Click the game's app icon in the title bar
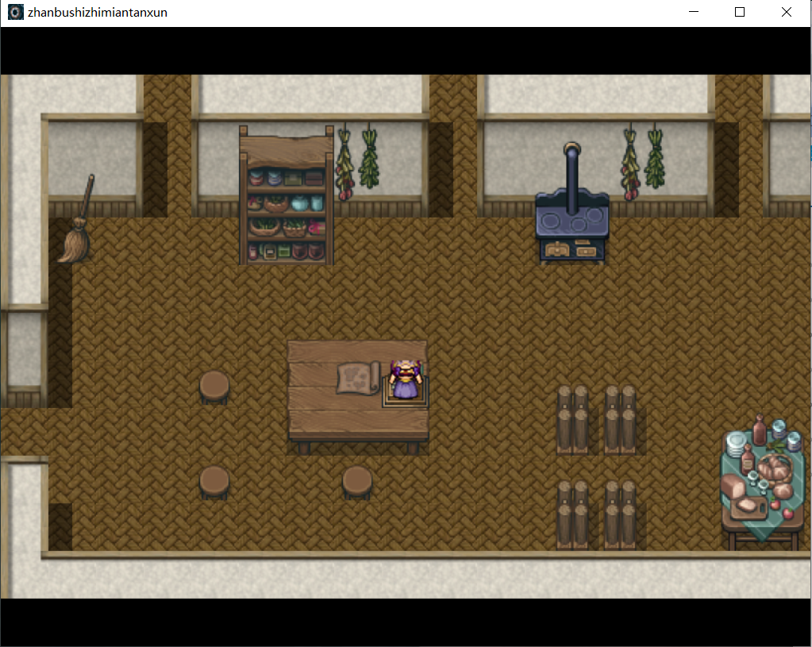The image size is (812, 647). (x=16, y=12)
